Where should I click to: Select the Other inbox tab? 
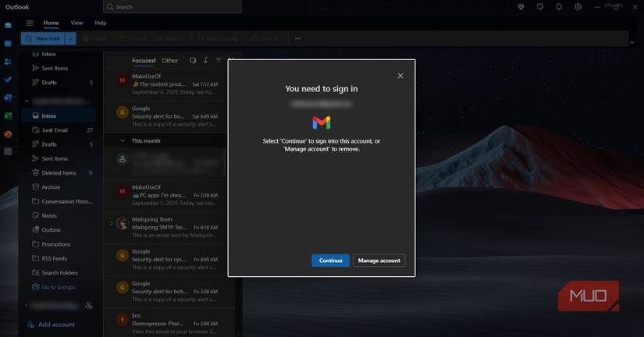pos(170,61)
